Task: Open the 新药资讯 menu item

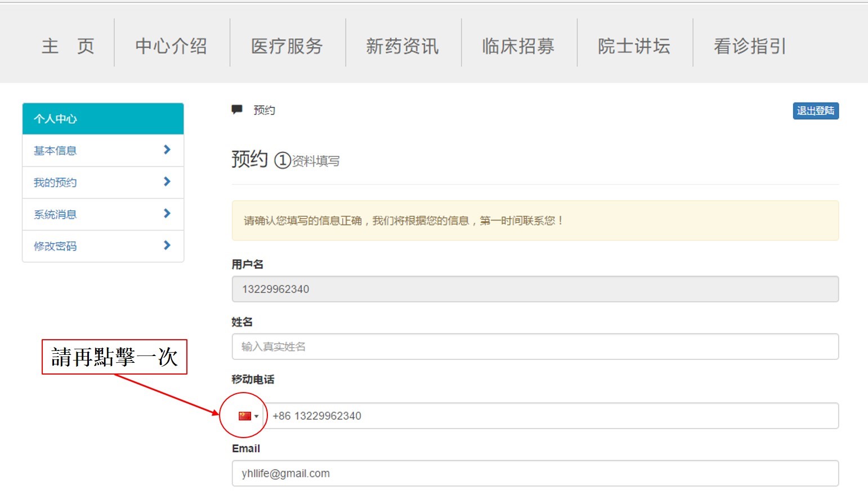Action: click(402, 46)
